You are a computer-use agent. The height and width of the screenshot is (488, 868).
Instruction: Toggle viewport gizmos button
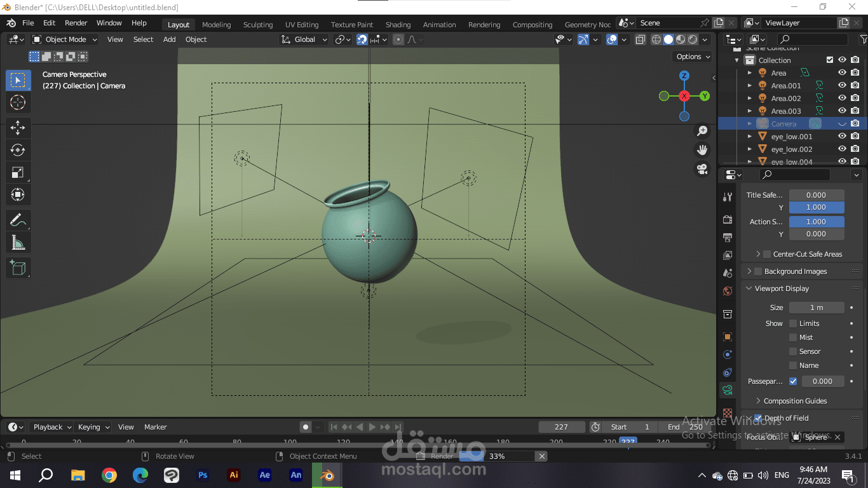[x=583, y=39]
